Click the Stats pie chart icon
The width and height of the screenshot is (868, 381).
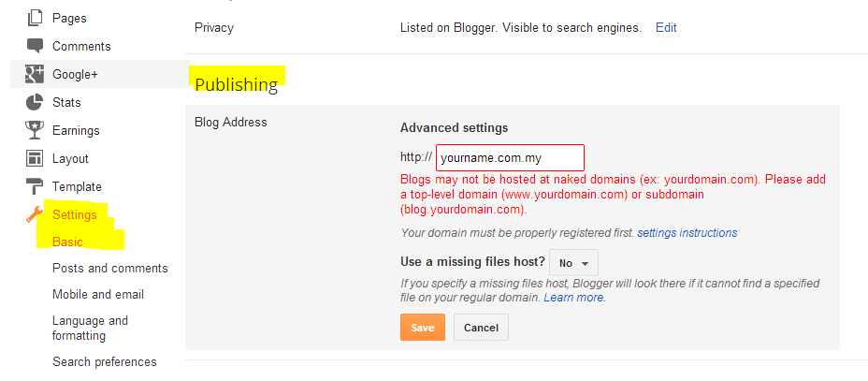coord(35,102)
